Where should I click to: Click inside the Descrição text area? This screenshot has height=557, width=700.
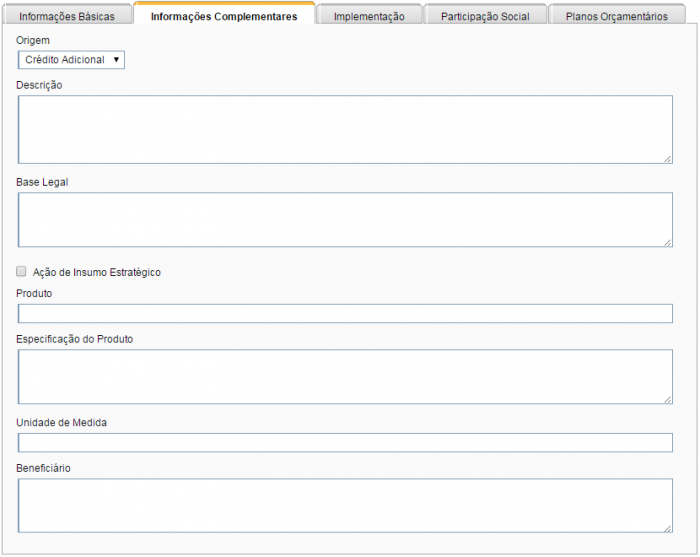tap(345, 129)
